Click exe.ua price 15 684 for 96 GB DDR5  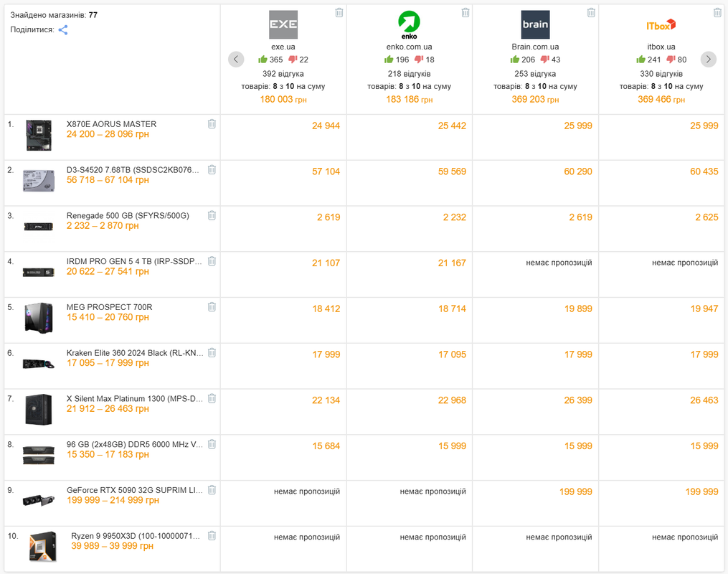coord(326,446)
